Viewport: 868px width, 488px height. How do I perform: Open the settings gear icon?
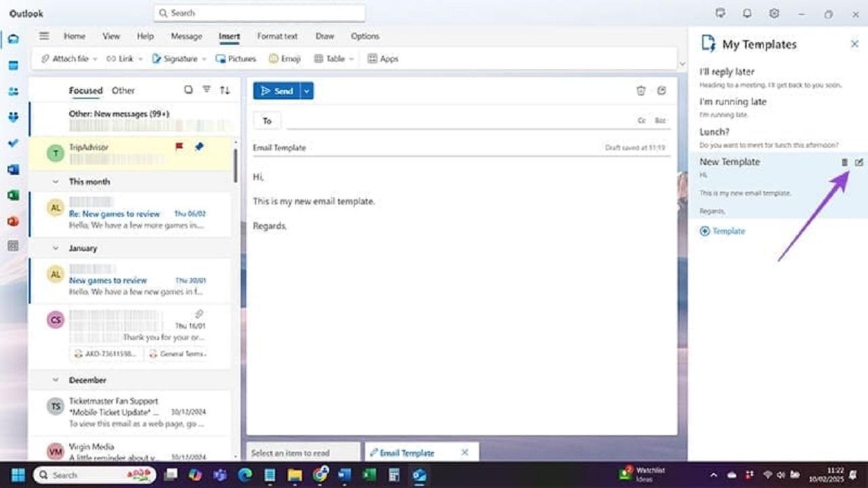tap(774, 14)
